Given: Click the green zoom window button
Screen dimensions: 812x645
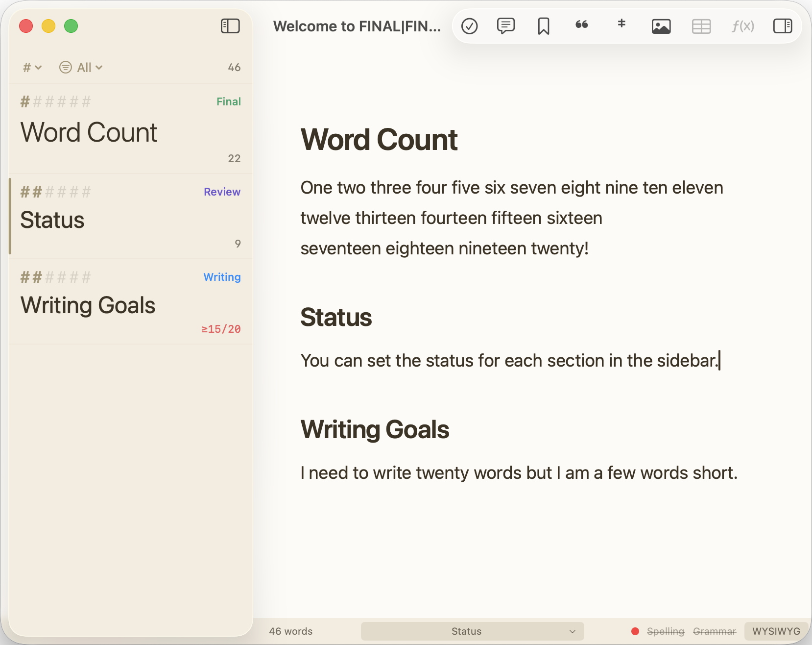Looking at the screenshot, I should tap(71, 26).
